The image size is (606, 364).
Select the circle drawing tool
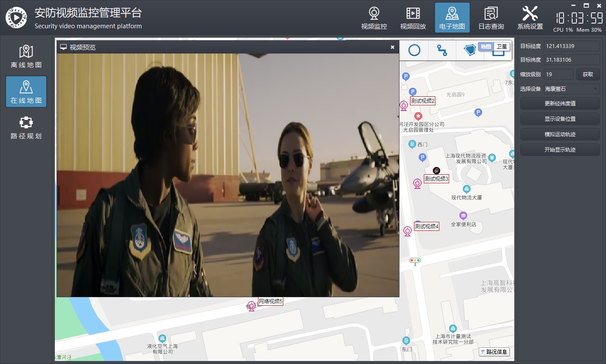[x=414, y=51]
